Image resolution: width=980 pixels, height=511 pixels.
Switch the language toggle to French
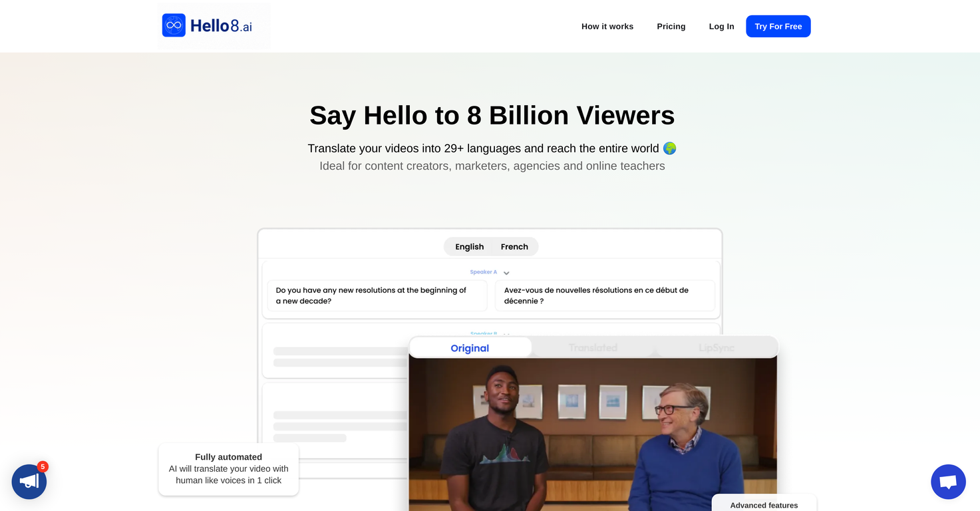(514, 247)
